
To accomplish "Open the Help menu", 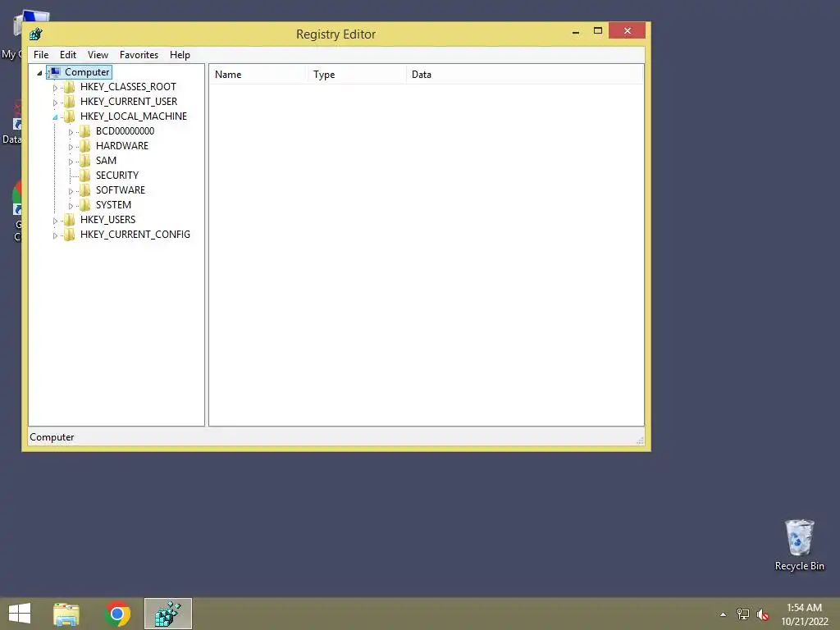I will coord(180,55).
